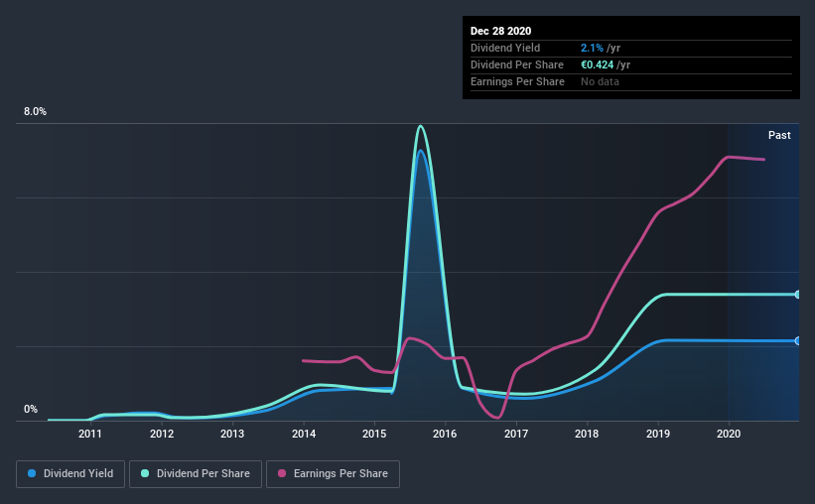Viewport: 815px width, 504px height.
Task: Click the 2012 x-axis label
Action: tap(162, 434)
